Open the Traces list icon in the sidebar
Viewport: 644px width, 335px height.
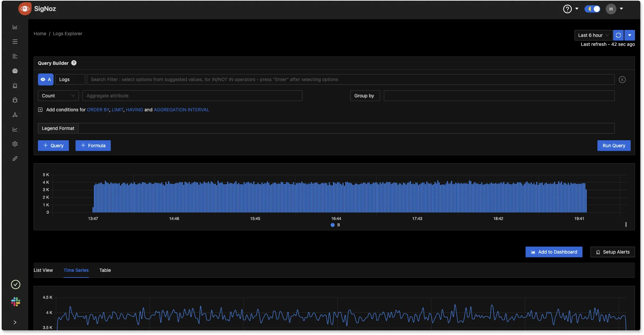click(x=15, y=42)
